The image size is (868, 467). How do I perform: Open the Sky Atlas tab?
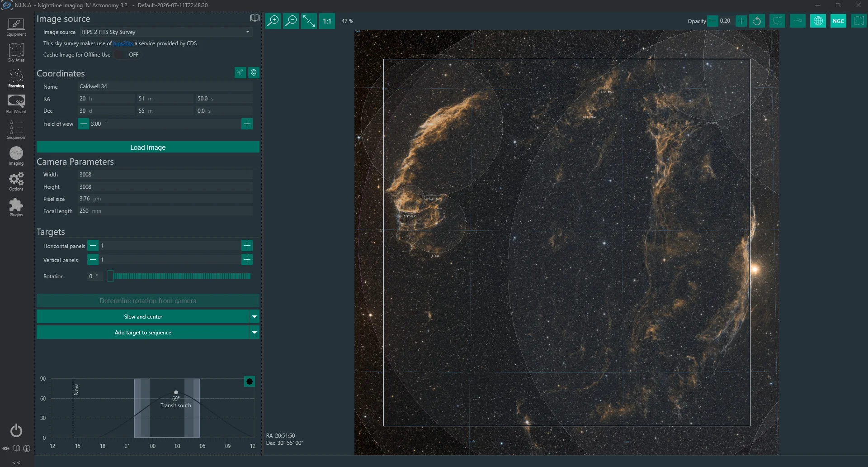point(16,53)
